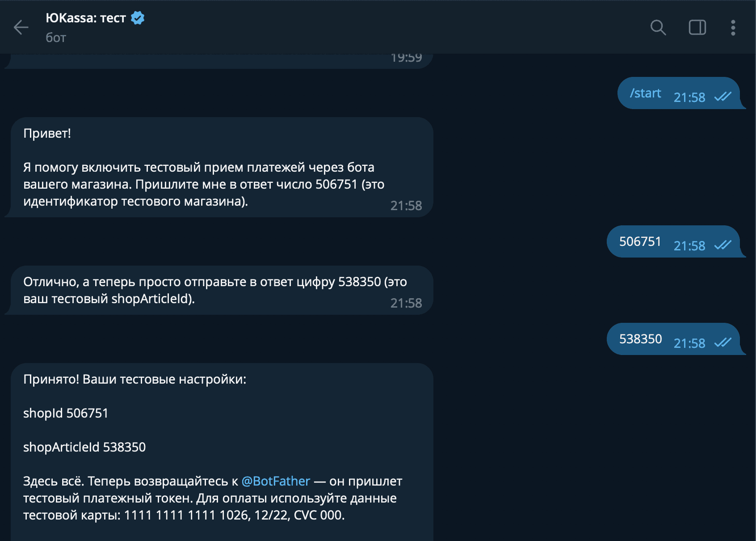Click read checkmarks on the /start message
Viewport: 756px width, 541px height.
point(722,97)
